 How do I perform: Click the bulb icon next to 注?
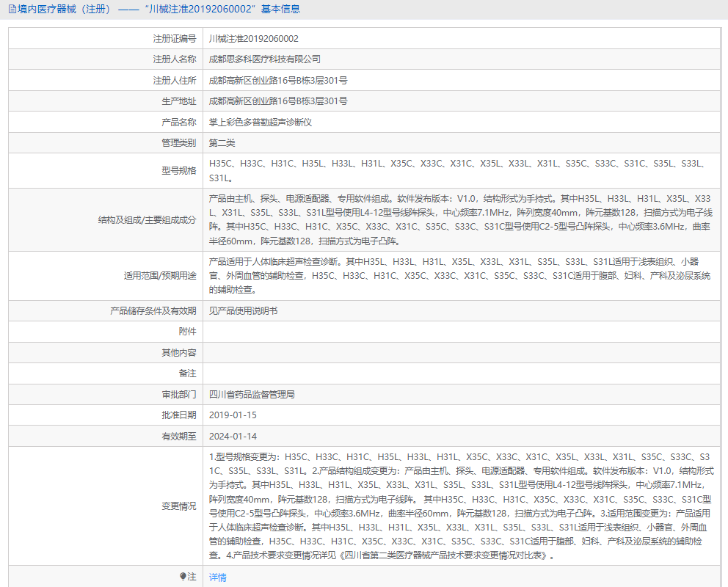[x=183, y=576]
